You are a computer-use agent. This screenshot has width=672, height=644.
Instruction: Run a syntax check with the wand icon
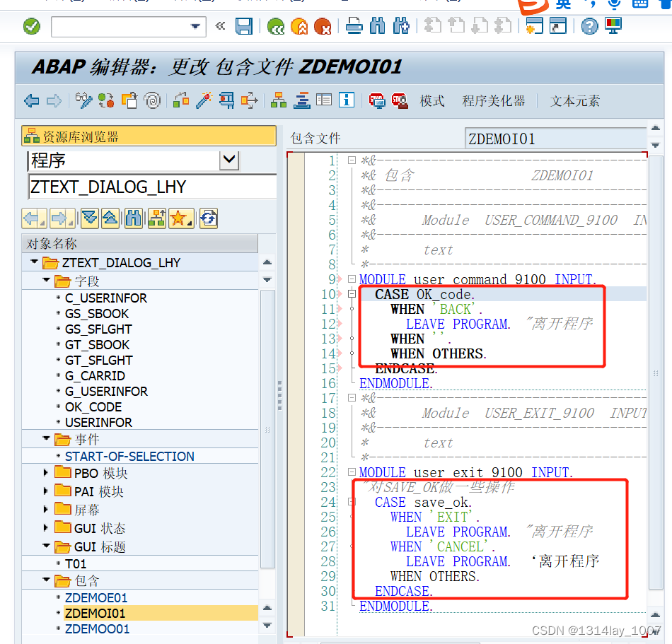coord(205,100)
